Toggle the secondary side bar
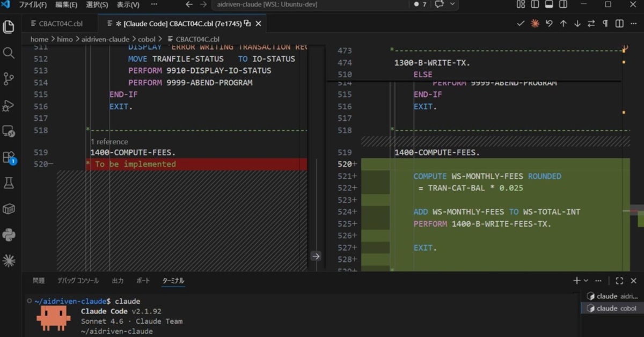Image resolution: width=644 pixels, height=337 pixels. tap(563, 4)
